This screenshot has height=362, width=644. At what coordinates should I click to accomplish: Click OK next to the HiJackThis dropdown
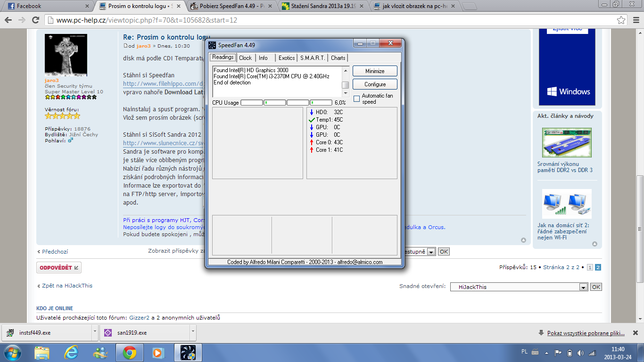596,287
